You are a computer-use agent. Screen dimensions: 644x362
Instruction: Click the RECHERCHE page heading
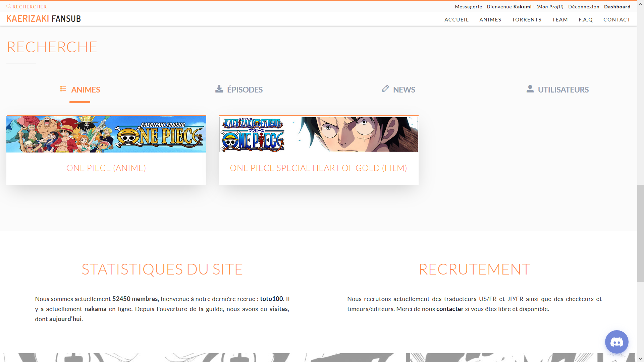(52, 47)
